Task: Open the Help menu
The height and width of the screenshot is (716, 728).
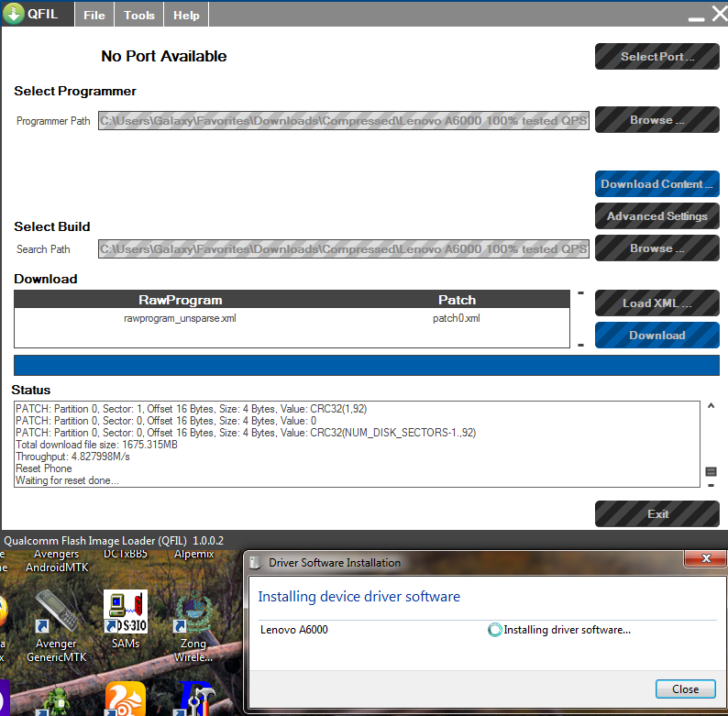Action: (x=186, y=15)
